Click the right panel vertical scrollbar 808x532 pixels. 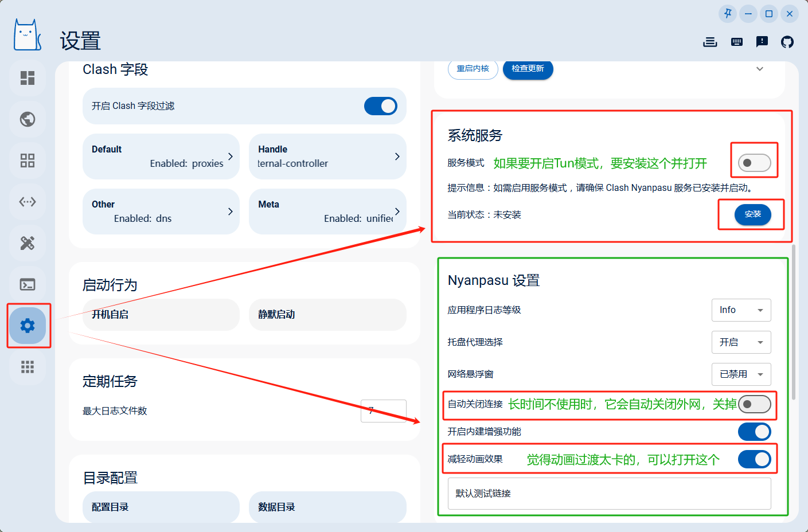(x=794, y=321)
